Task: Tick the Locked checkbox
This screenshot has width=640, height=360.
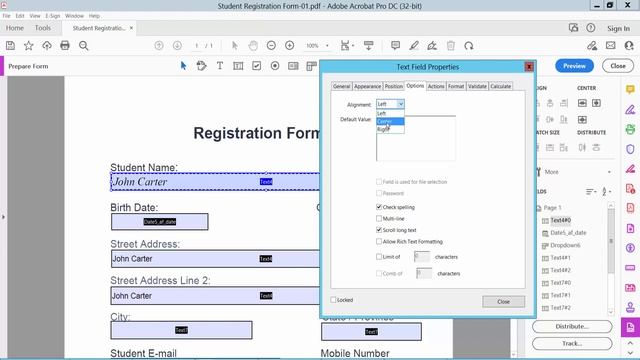Action: tap(333, 300)
